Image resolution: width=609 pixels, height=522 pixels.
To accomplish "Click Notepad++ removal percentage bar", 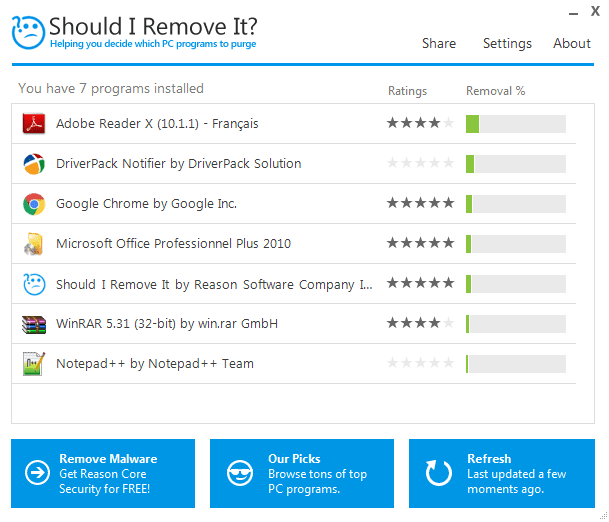I will click(x=516, y=364).
